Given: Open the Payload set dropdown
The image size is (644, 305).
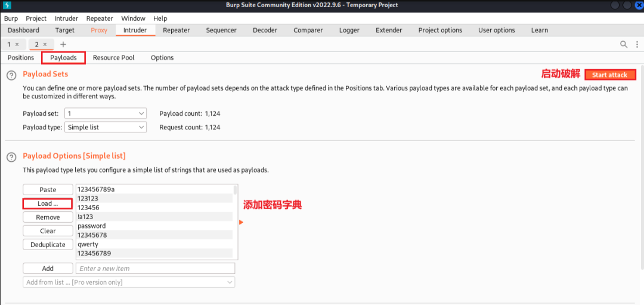Looking at the screenshot, I should point(106,113).
